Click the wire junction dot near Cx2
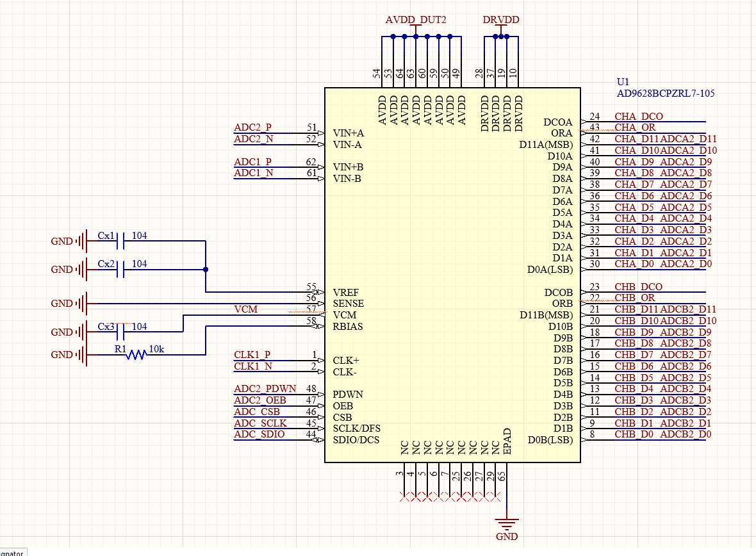Screen dimensions: 756x556 [205, 270]
